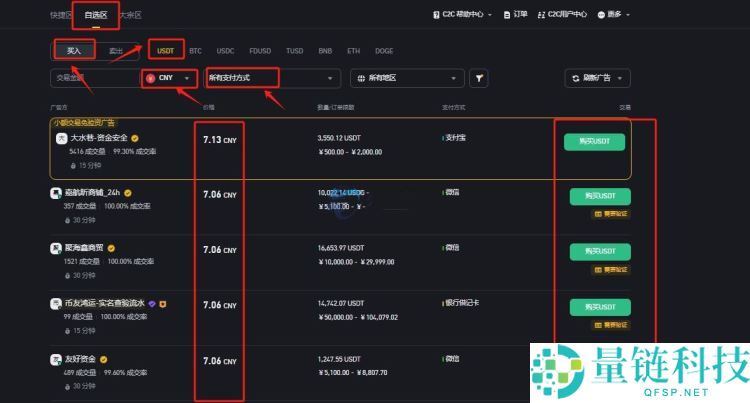The width and height of the screenshot is (750, 403).
Task: Select the FDUSD coin tab
Action: point(260,51)
